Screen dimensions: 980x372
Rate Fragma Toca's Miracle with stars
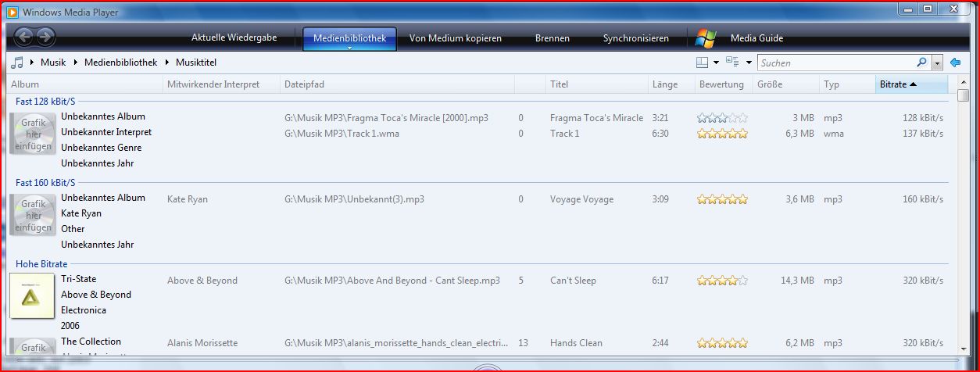click(x=722, y=118)
